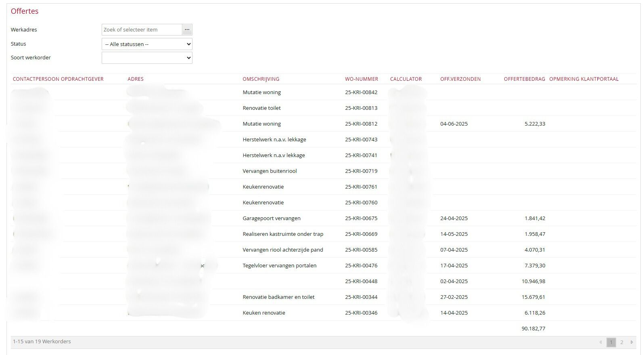The width and height of the screenshot is (644, 355).
Task: Sort by Adres column header
Action: (x=136, y=79)
